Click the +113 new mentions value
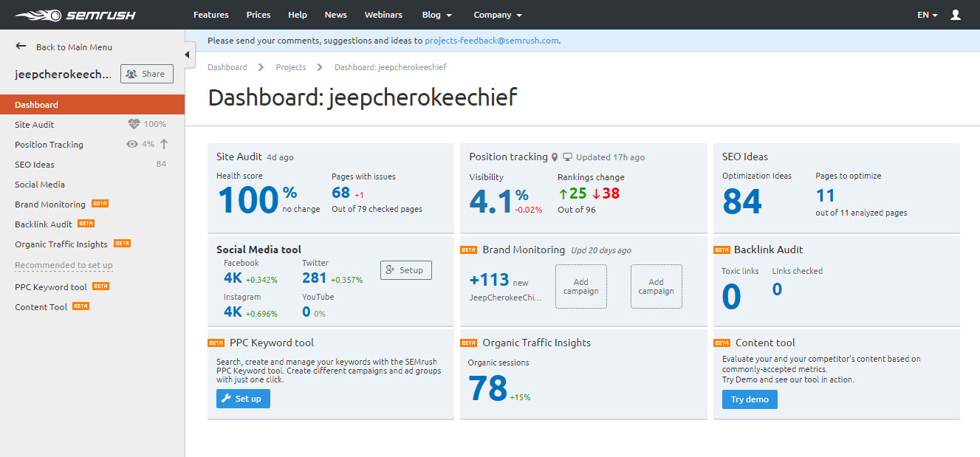 [490, 281]
